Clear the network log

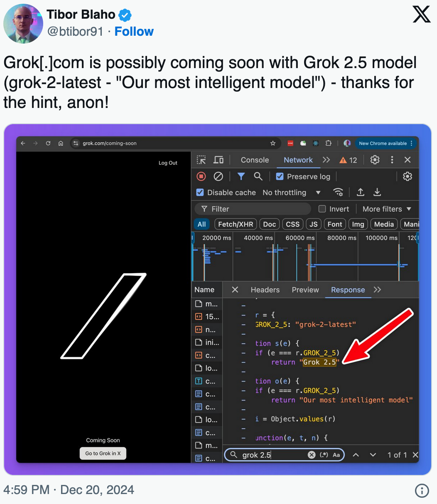pos(218,176)
